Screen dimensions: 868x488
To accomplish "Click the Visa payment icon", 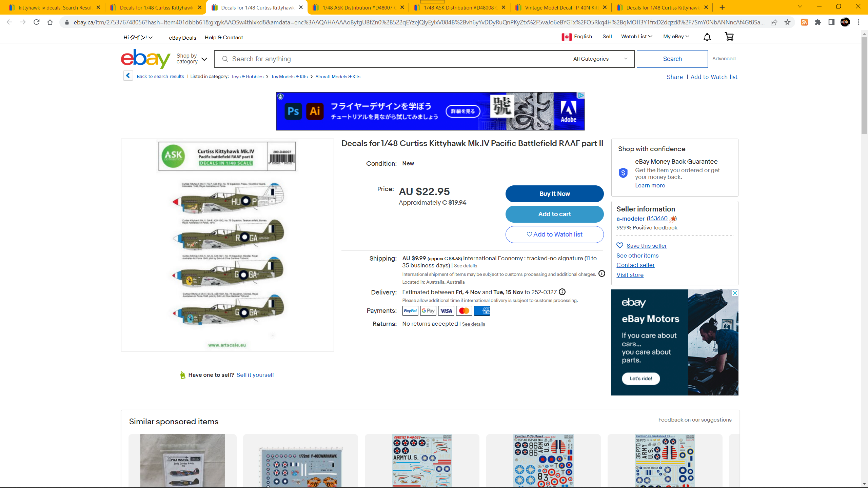I will (446, 311).
